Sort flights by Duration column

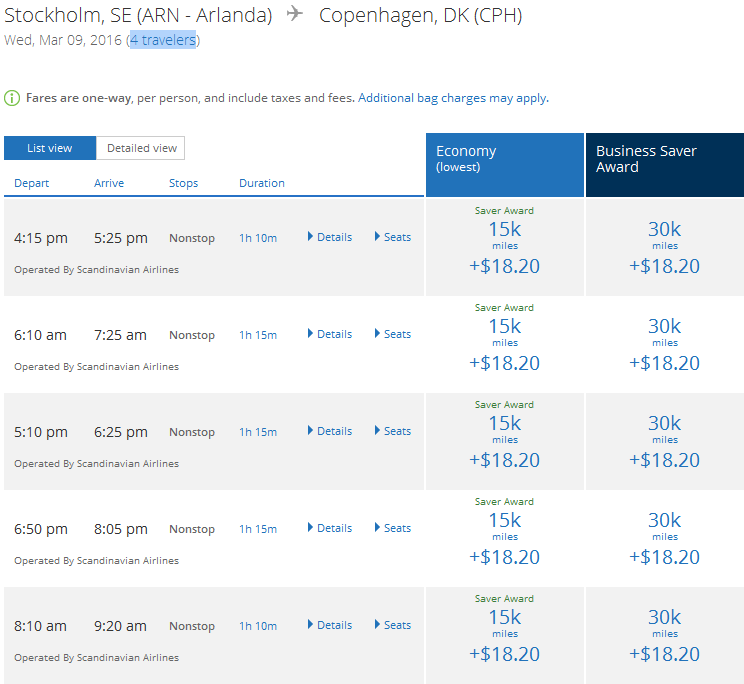262,183
